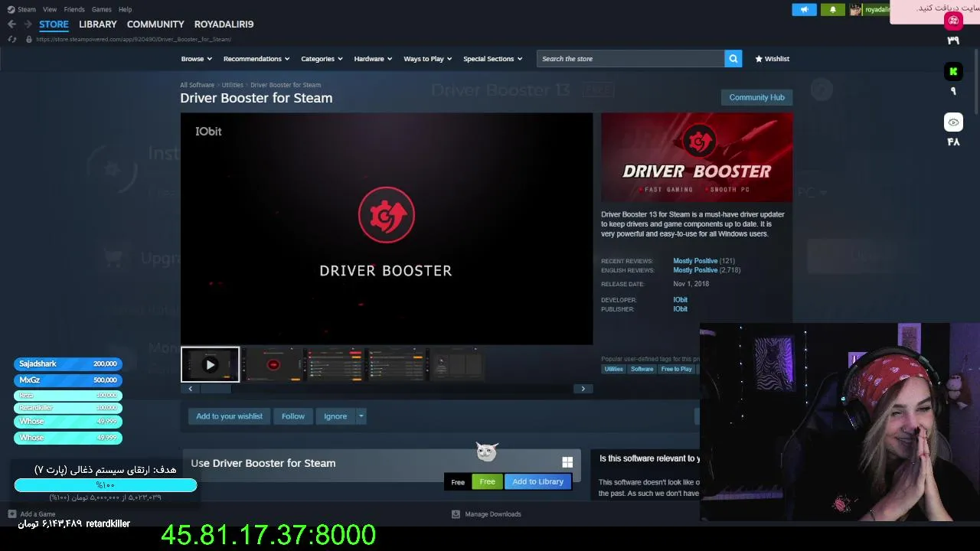Open All Software breadcrumb link
980x551 pixels.
pyautogui.click(x=197, y=85)
